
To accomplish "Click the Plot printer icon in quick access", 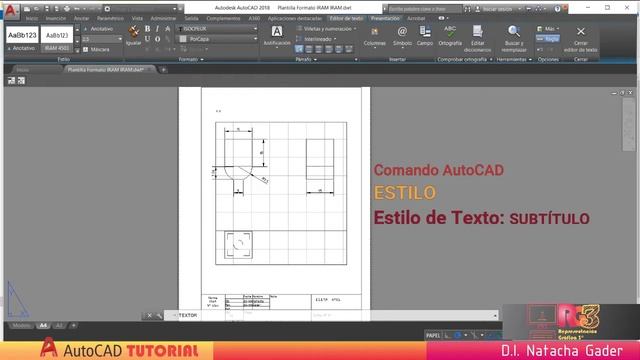I will [x=67, y=9].
